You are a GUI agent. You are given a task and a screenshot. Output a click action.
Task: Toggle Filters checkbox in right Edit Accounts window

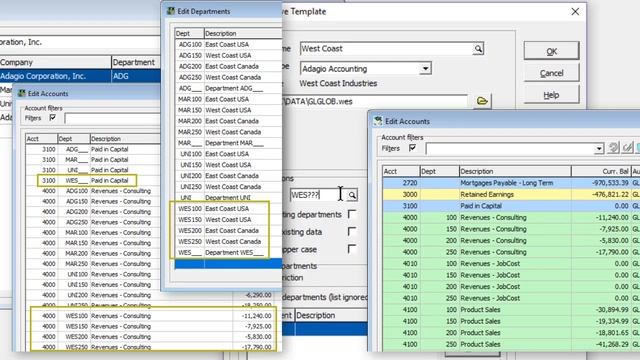pos(413,148)
